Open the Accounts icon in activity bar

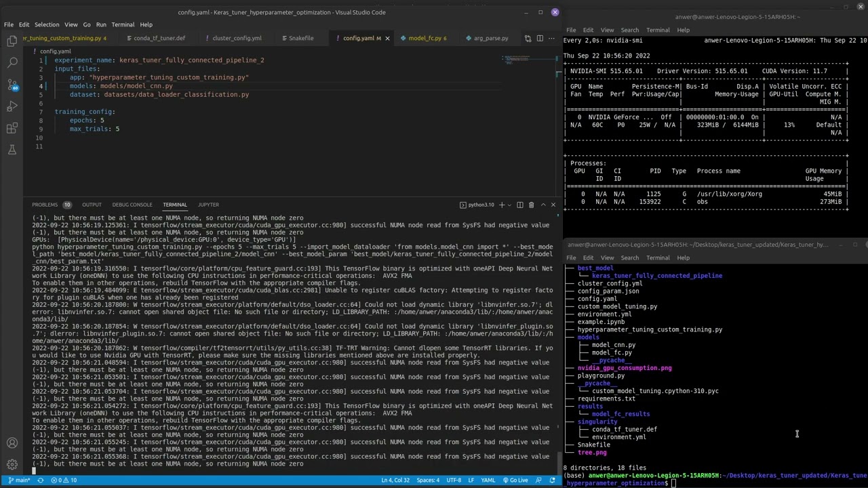point(12,443)
